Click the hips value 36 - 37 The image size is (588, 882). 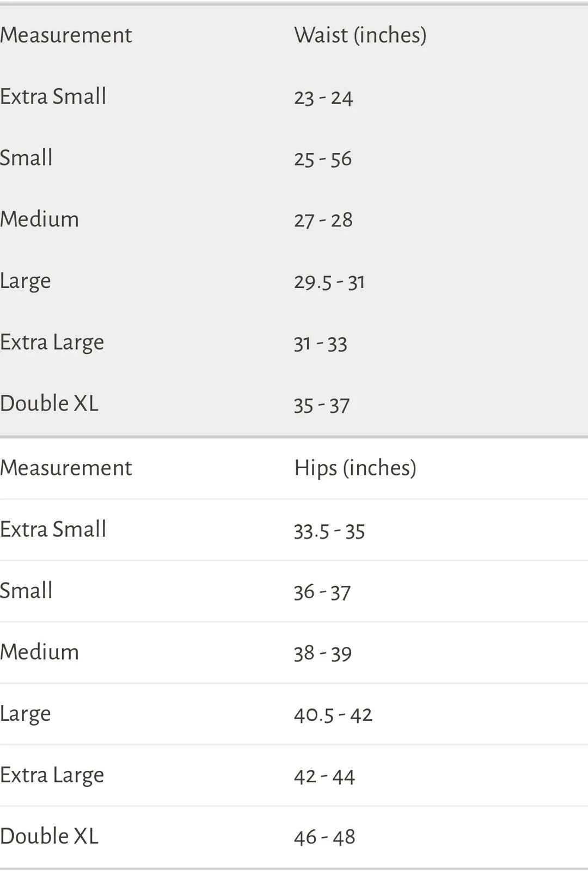(x=322, y=592)
